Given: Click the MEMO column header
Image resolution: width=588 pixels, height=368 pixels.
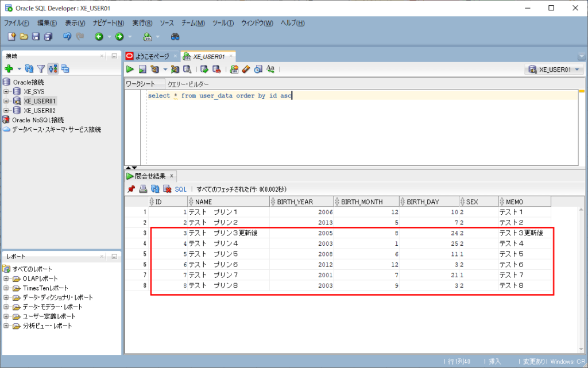Looking at the screenshot, I should click(x=525, y=202).
